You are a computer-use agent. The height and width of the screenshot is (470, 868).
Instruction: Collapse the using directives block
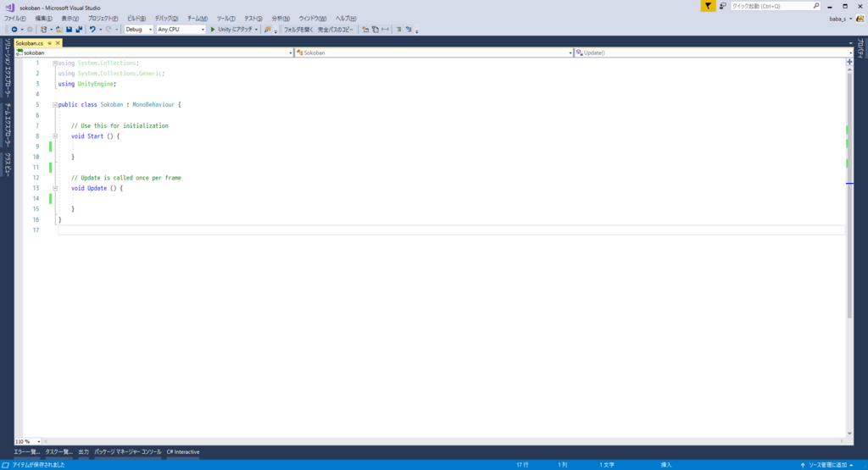(55, 63)
